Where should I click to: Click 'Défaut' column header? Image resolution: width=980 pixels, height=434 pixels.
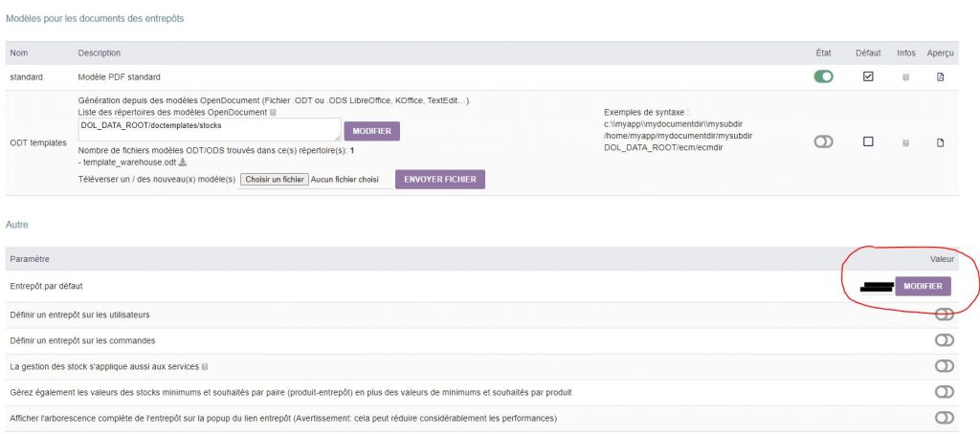click(x=868, y=54)
